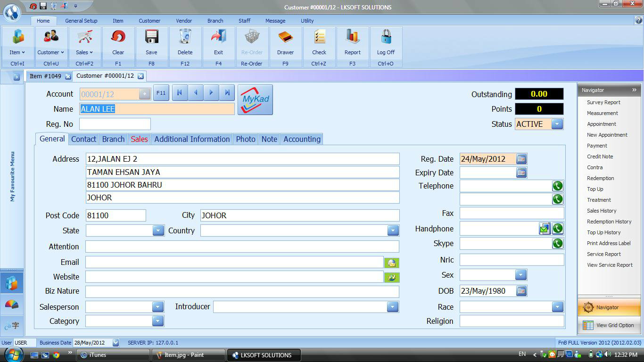Click the MyKad card reader button
Screen dimensions: 644x362
pyautogui.click(x=255, y=99)
